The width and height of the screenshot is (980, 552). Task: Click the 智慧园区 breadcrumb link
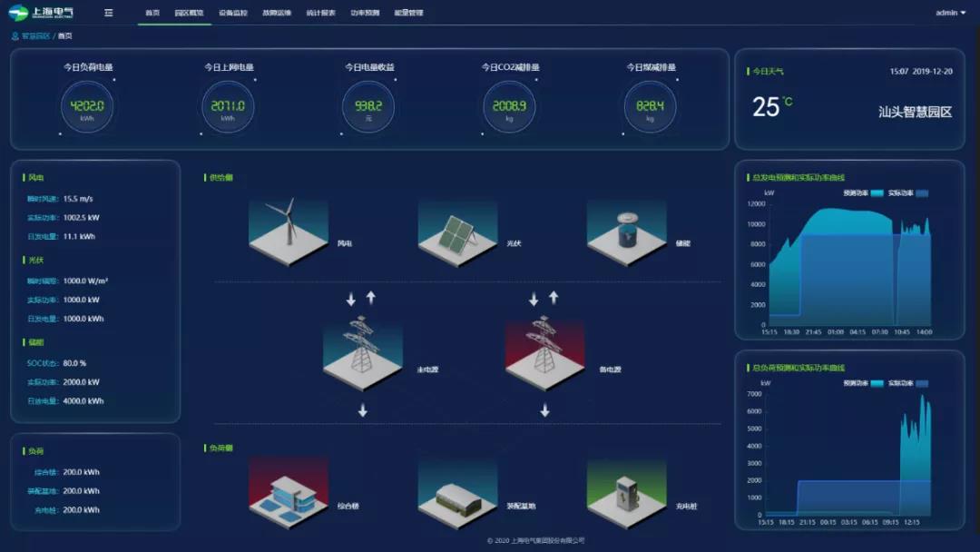coord(35,36)
